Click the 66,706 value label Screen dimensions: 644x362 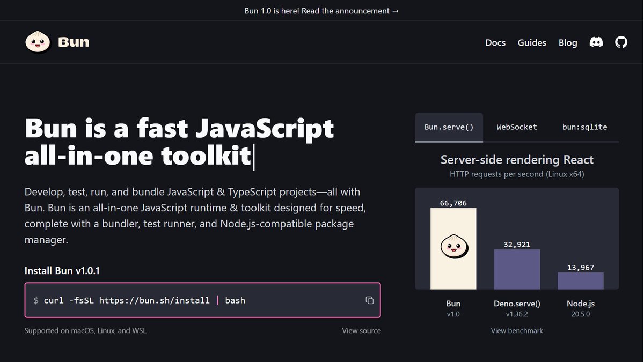coord(453,203)
